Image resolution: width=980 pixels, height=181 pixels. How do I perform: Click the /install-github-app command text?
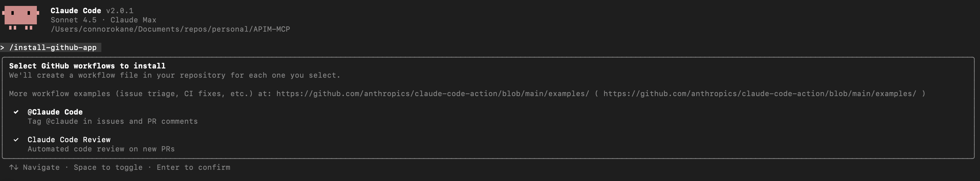(53, 47)
